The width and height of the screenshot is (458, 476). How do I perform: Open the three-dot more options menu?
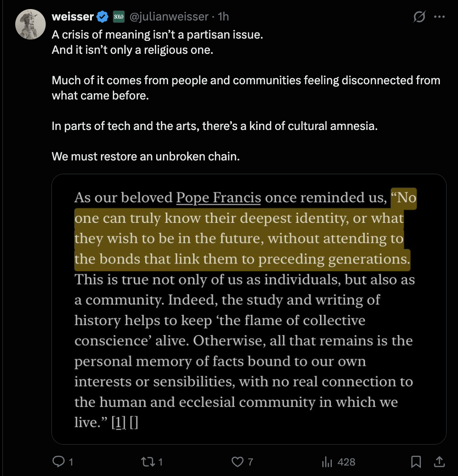click(x=439, y=17)
